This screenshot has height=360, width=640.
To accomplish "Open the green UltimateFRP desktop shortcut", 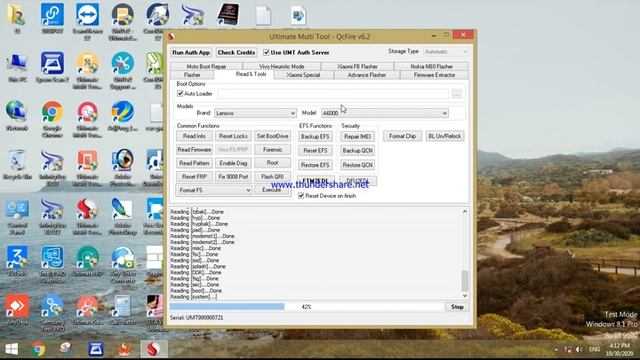I will [x=87, y=260].
